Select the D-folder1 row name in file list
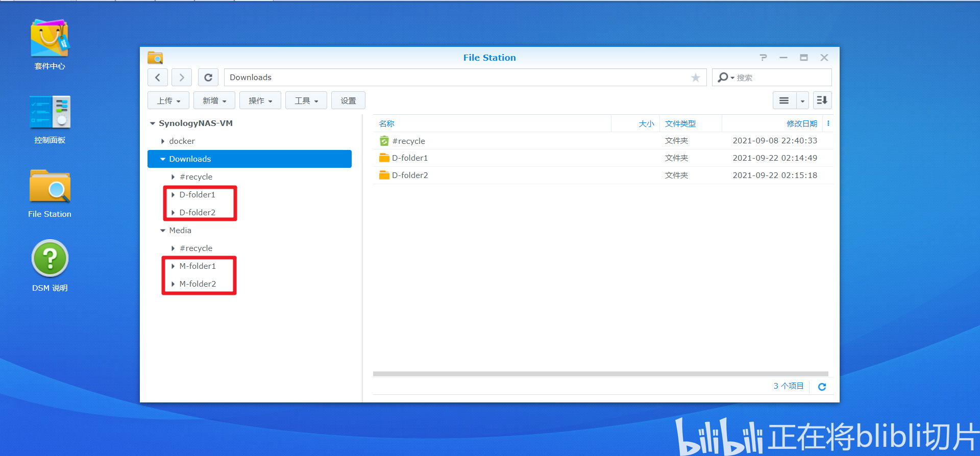The width and height of the screenshot is (980, 456). click(x=410, y=158)
